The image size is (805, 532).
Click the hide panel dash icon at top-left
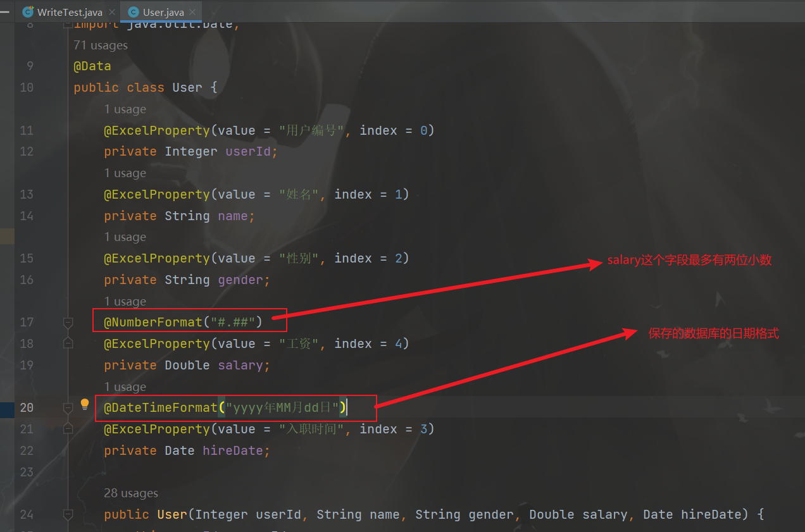tap(4, 11)
